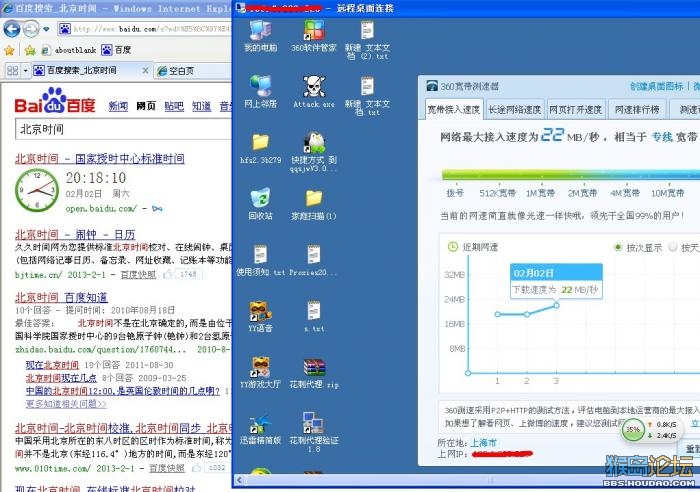Image resolution: width=700 pixels, height=492 pixels.
Task: Select the 按次显示 radio option
Action: point(618,247)
